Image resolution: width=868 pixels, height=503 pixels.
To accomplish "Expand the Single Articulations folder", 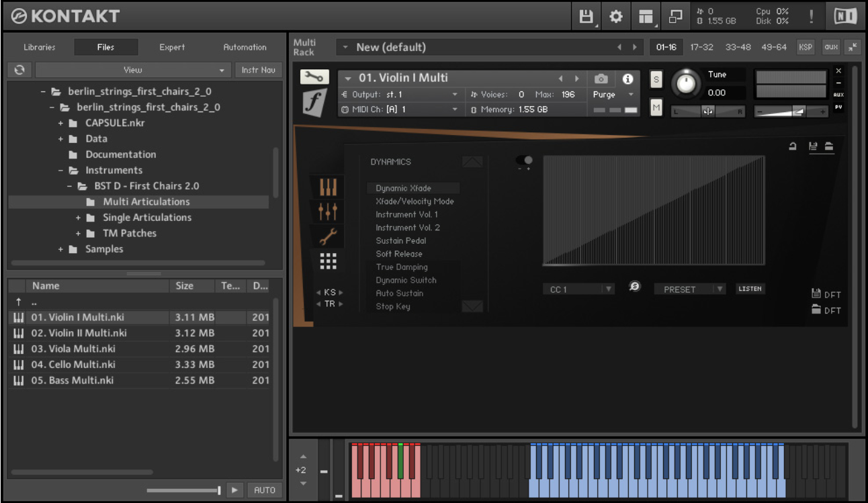I will pyautogui.click(x=79, y=218).
